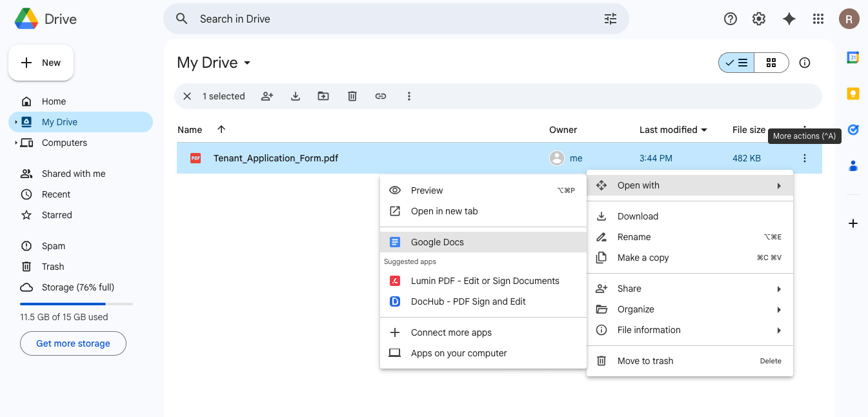Open Shared with me
Screen dimensions: 868x417
pyautogui.click(x=81, y=174)
